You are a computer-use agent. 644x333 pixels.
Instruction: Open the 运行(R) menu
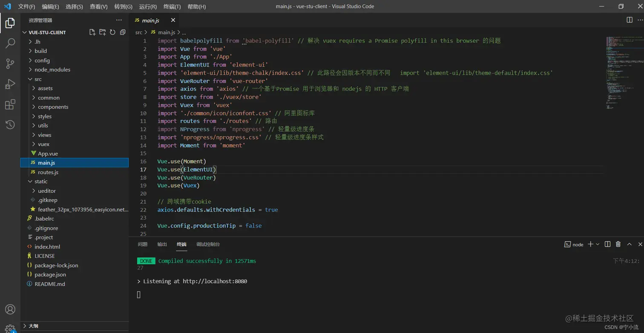point(148,6)
